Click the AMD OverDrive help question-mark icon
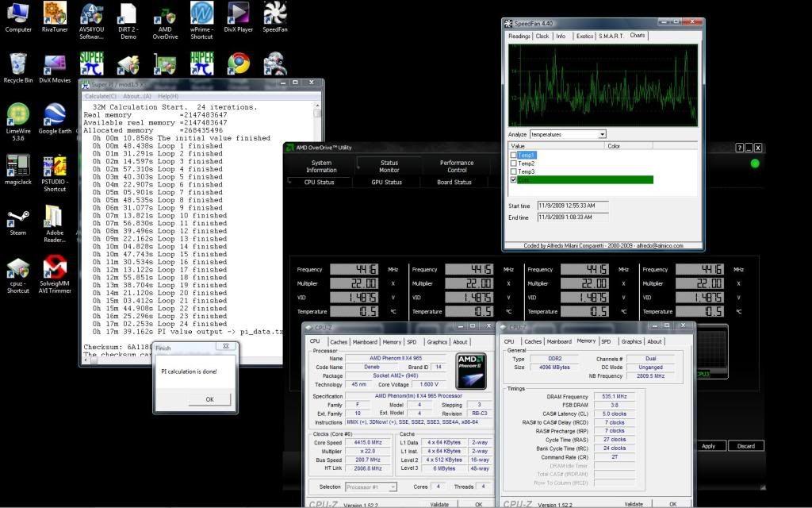 click(738, 148)
